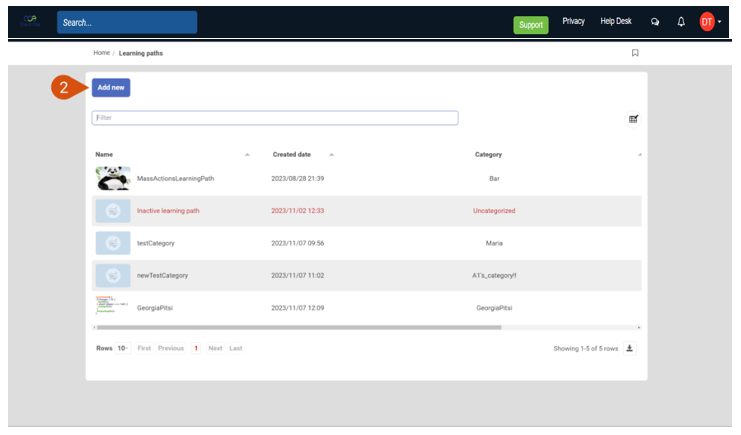Click the Uncategorized category cell

[x=494, y=211]
